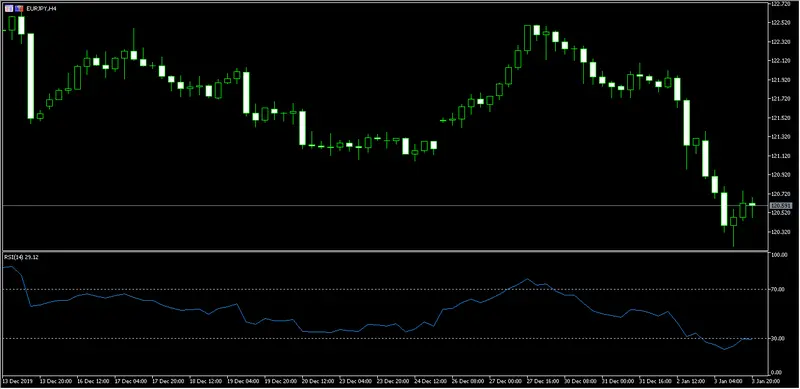The width and height of the screenshot is (800, 389).
Task: Click the 121.320 price scale label
Action: 780,137
